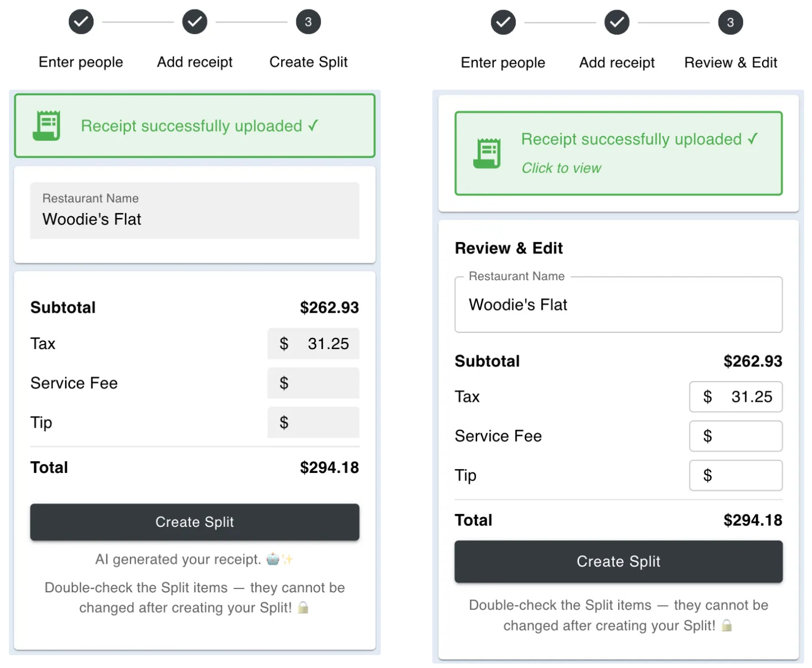Click the left Service Fee amount field
Screen dimensions: 812x668
[x=314, y=383]
